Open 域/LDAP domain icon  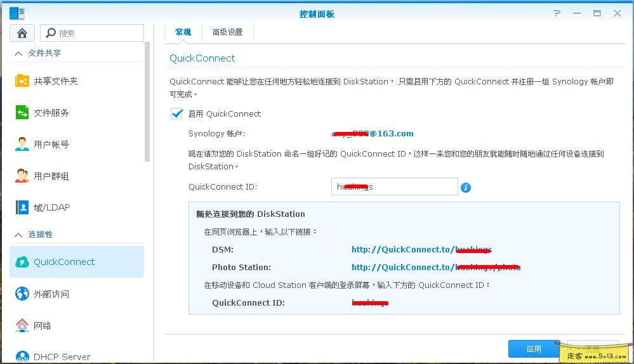coord(22,207)
